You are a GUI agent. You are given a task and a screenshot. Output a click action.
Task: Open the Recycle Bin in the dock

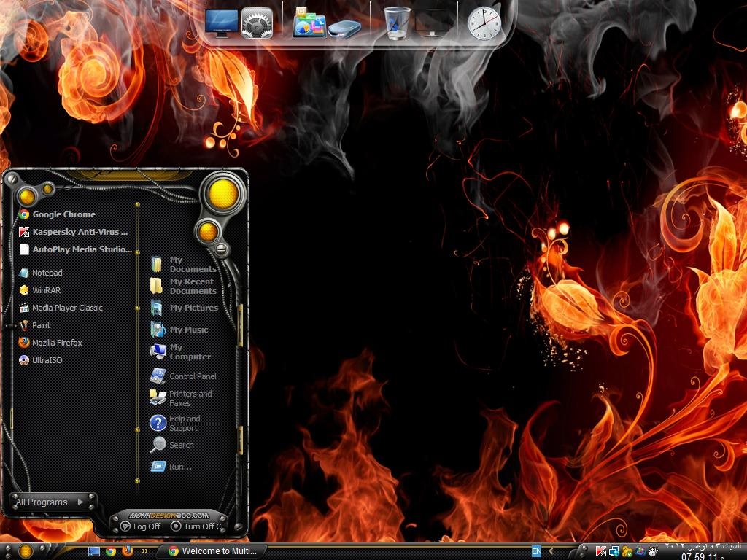[x=397, y=23]
